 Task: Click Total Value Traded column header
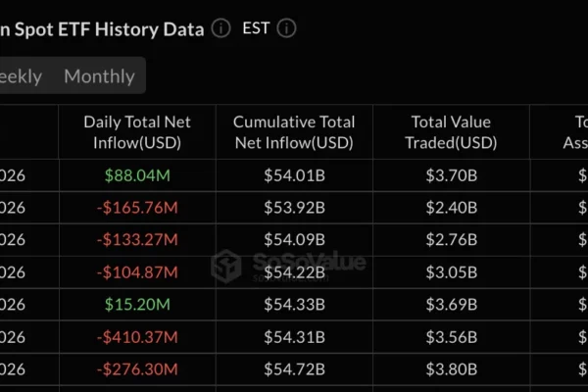point(451,133)
